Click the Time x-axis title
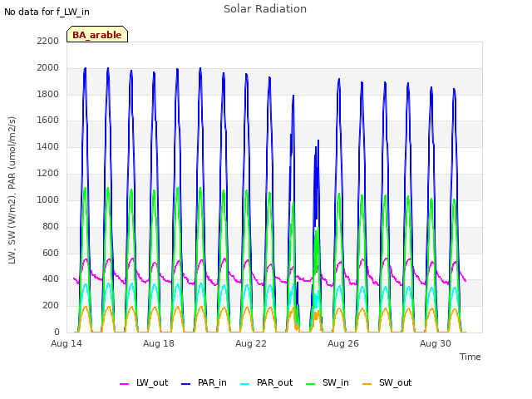Screen dimensions: 532x399 coord(470,357)
